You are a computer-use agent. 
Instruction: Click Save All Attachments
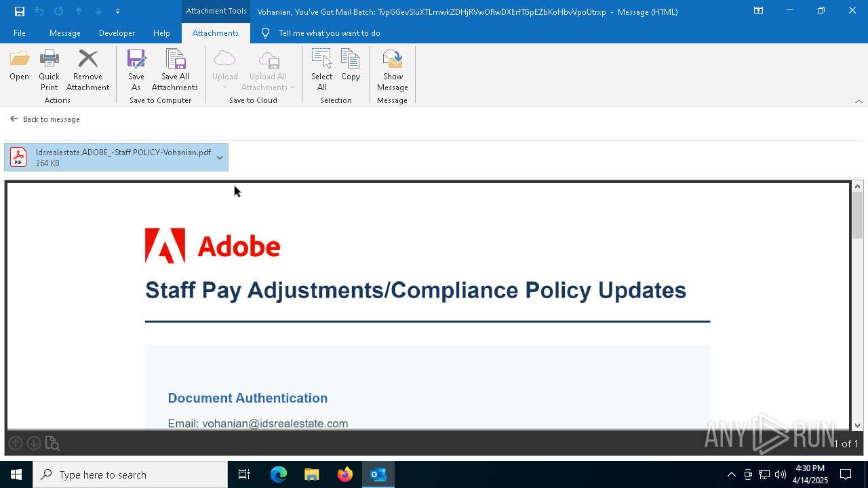pyautogui.click(x=175, y=70)
